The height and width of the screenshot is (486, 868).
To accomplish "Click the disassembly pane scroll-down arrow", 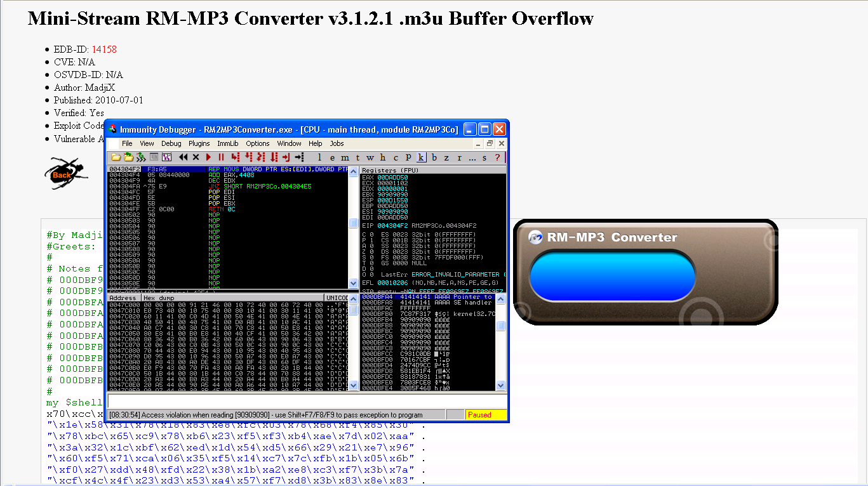I will pyautogui.click(x=354, y=284).
